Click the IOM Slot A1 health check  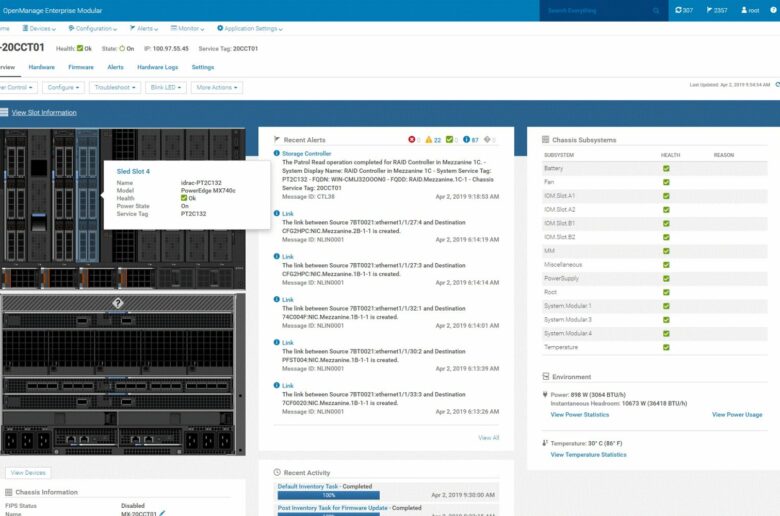(666, 196)
